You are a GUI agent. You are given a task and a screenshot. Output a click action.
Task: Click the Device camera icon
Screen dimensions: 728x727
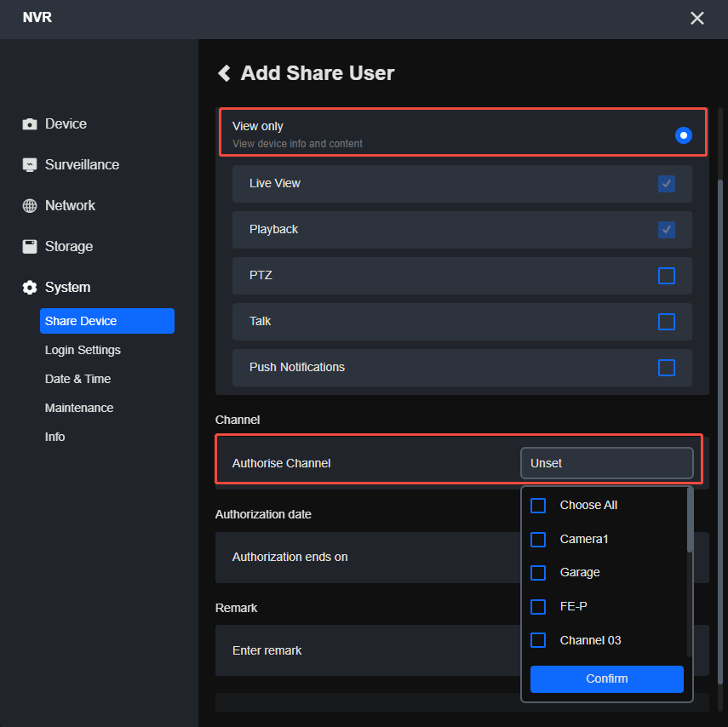tap(30, 124)
